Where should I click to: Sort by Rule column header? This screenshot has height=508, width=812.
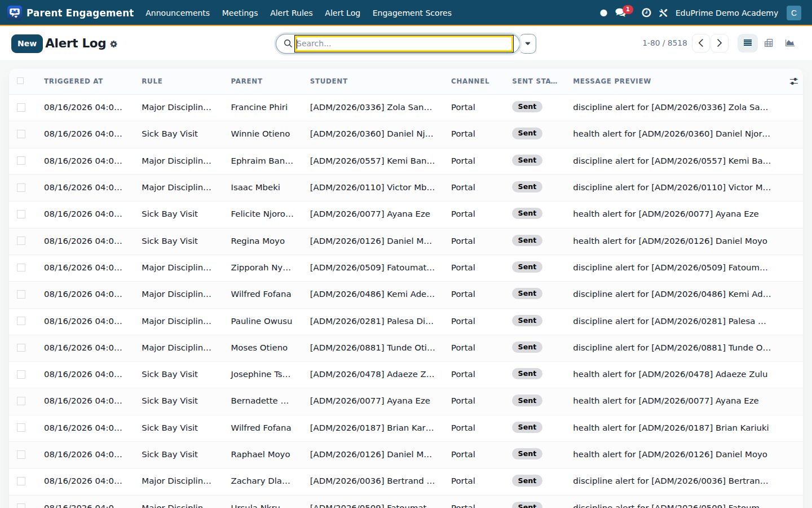click(152, 81)
